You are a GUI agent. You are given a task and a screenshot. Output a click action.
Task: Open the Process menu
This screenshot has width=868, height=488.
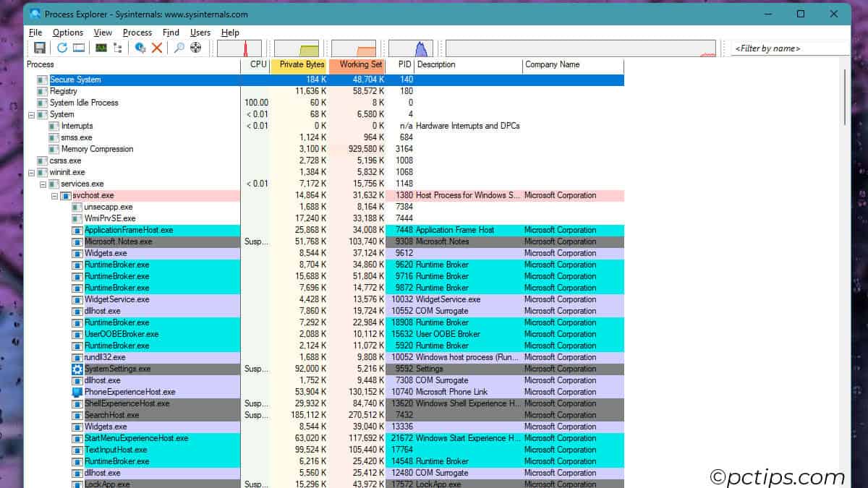click(137, 33)
